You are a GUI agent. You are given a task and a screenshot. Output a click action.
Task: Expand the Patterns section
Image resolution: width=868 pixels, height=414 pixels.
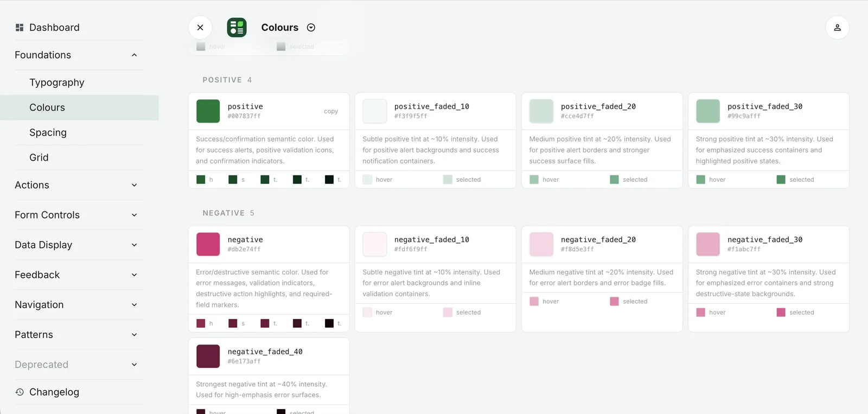pyautogui.click(x=134, y=334)
